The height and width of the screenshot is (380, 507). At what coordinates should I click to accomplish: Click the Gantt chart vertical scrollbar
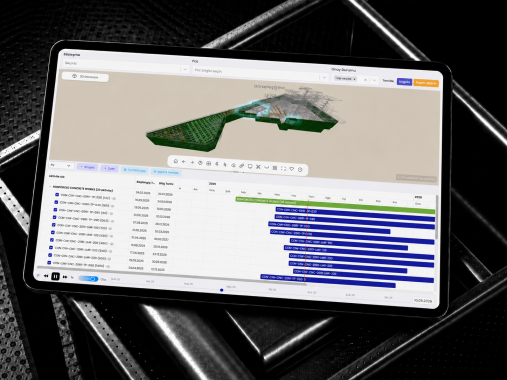(436, 217)
